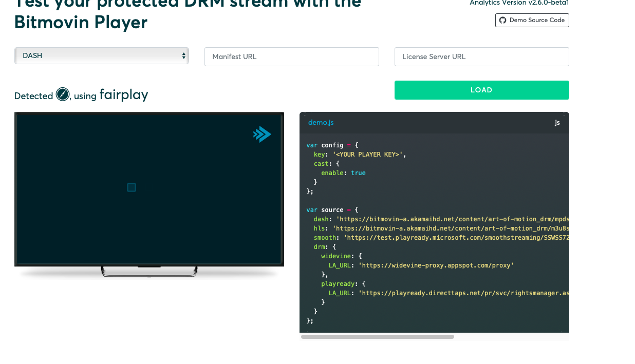This screenshot has height=364, width=635.
Task: Open the Demo Source Code GitHub link
Action: tap(532, 20)
